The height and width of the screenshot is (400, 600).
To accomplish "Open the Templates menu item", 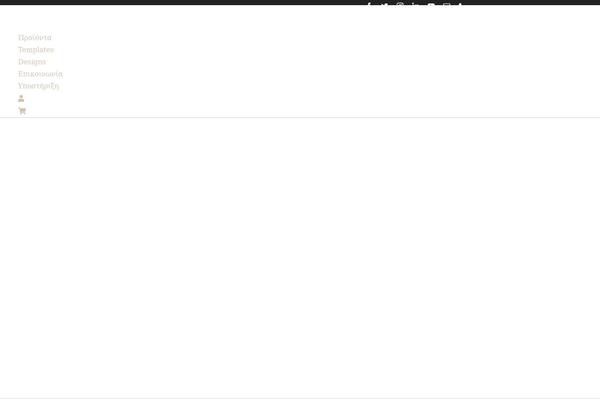I will coord(36,50).
